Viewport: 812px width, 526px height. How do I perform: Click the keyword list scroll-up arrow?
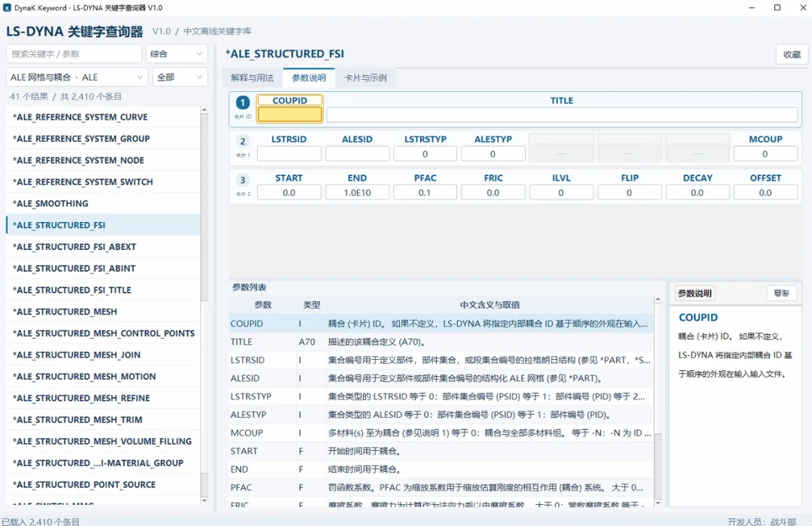pos(204,110)
